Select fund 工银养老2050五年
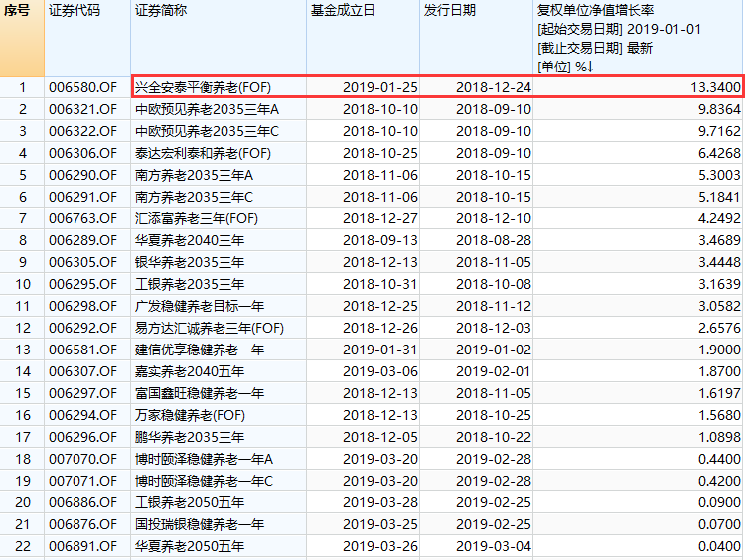 190,503
